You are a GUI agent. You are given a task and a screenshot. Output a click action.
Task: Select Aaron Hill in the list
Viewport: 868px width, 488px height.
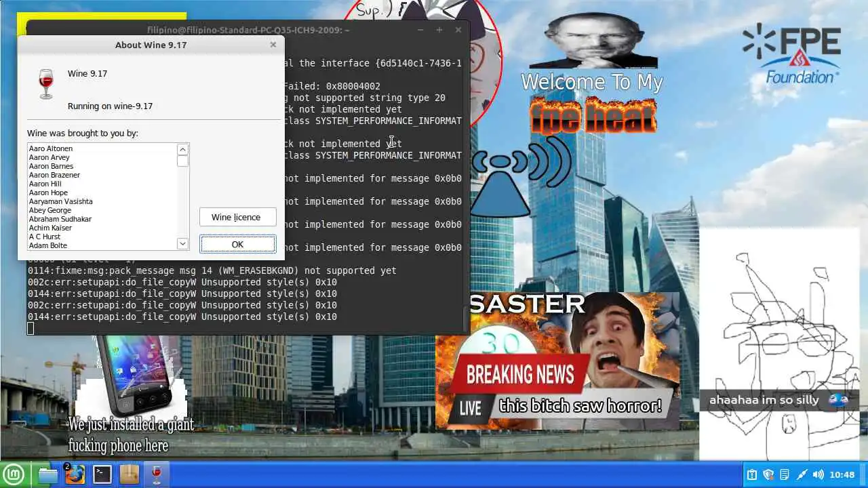point(102,184)
